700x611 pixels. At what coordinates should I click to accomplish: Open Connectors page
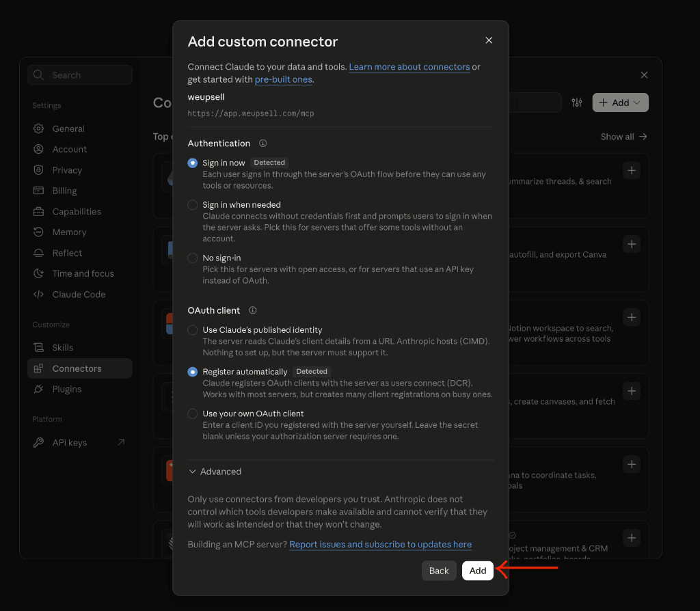coord(80,368)
